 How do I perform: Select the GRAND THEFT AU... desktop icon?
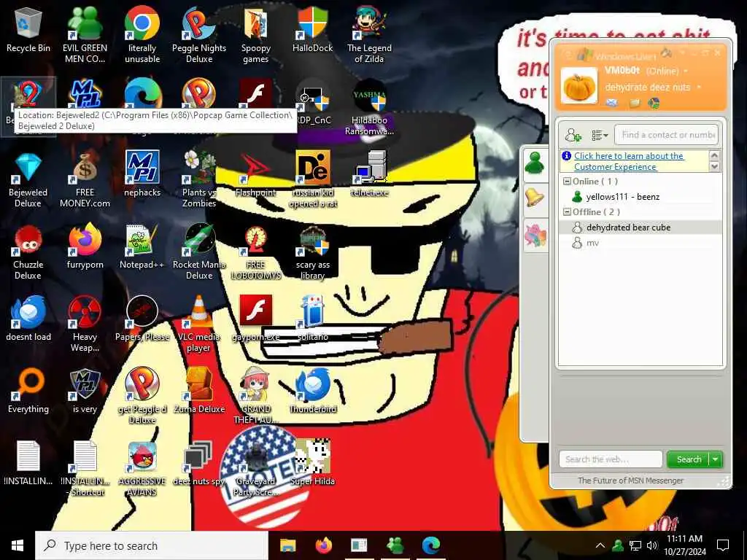(x=256, y=397)
